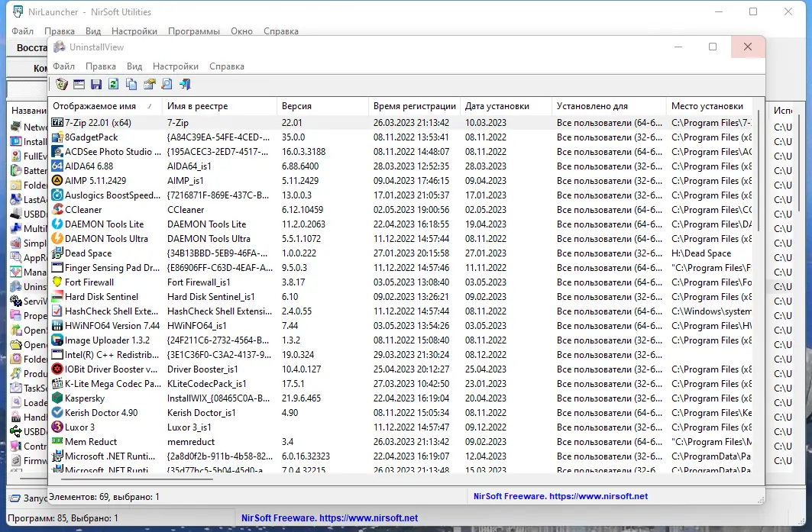Click the K-Lite Mega Codec Pack row icon

coord(57,383)
